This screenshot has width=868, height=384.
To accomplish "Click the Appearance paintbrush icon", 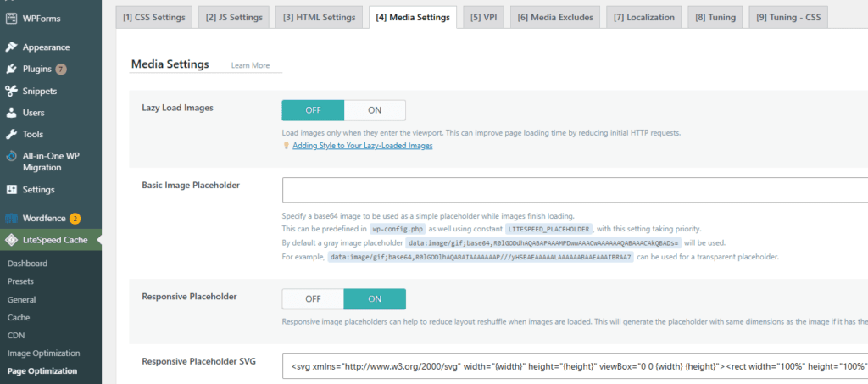I will click(x=11, y=47).
